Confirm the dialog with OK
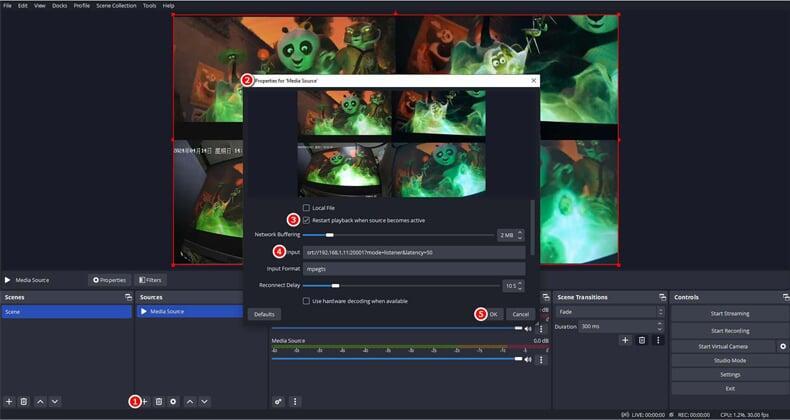Screen dimensions: 790x420 [x=493, y=314]
